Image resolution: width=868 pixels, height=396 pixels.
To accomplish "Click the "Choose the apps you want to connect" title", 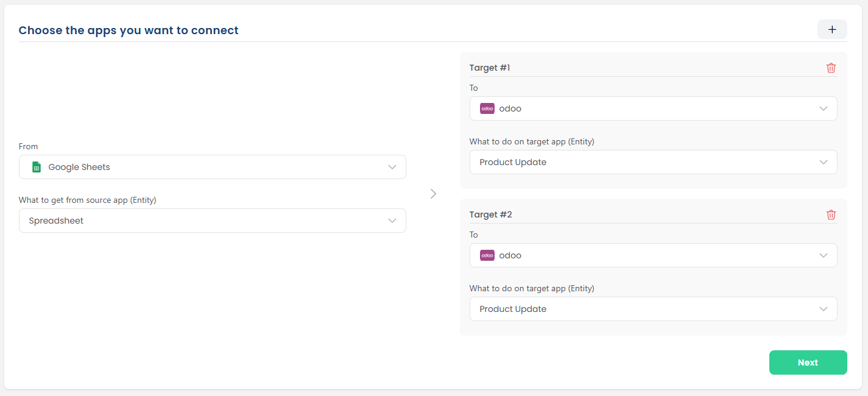I will [129, 30].
